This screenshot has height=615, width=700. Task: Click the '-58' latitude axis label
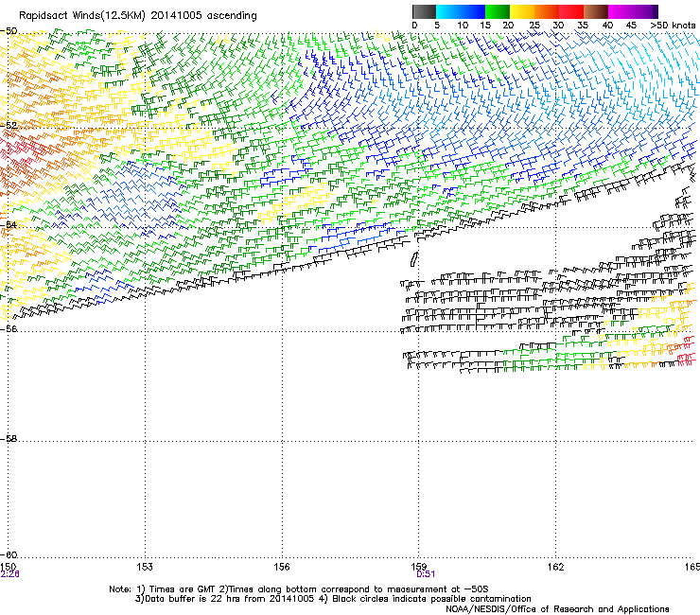tap(9, 439)
